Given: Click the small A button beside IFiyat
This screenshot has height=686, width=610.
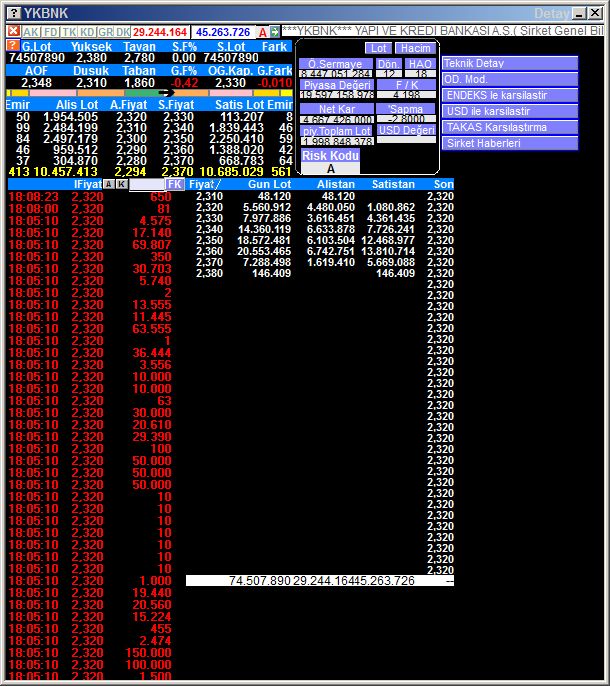Looking at the screenshot, I should (109, 184).
